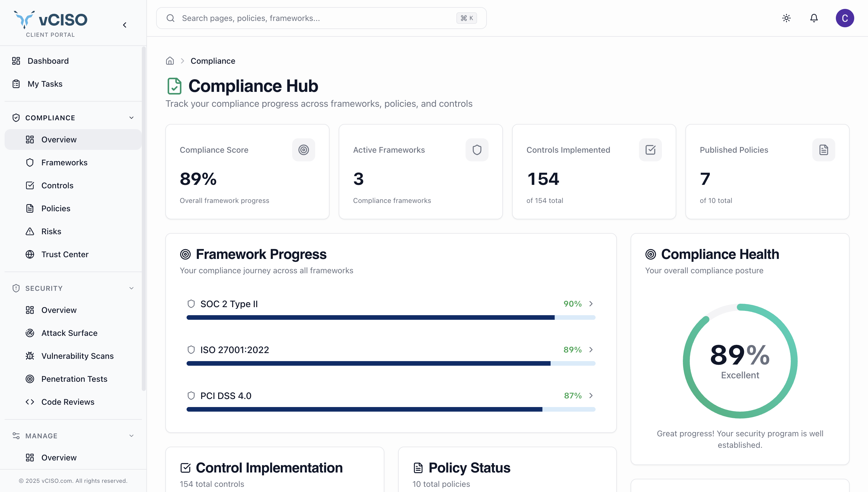Click the home breadcrumb icon
This screenshot has height=492, width=868.
170,61
